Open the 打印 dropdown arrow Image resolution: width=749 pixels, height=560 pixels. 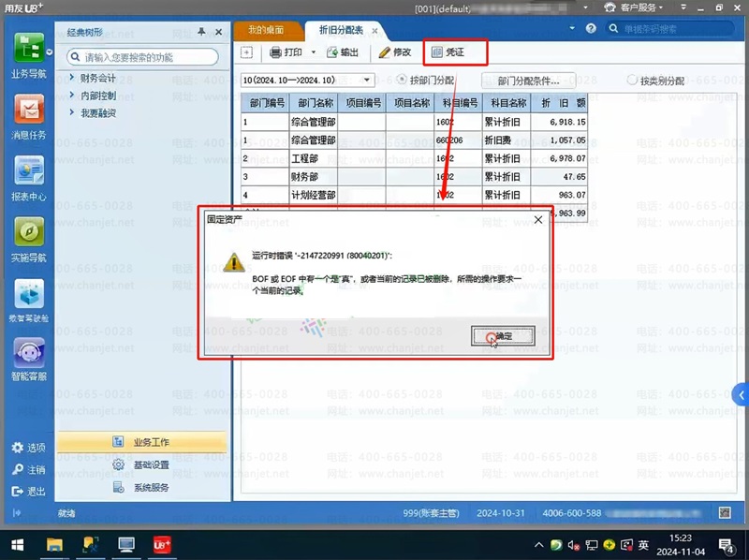point(314,52)
